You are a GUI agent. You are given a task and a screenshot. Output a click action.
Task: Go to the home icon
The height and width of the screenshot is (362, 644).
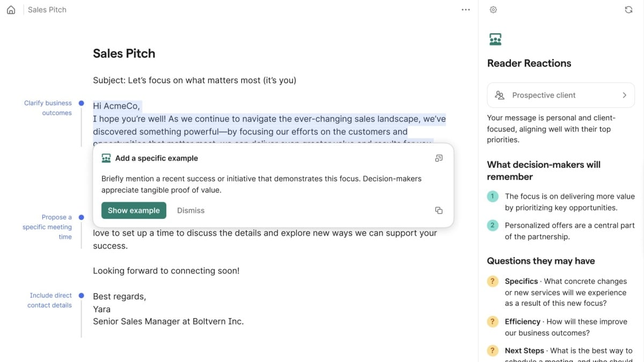tap(11, 10)
